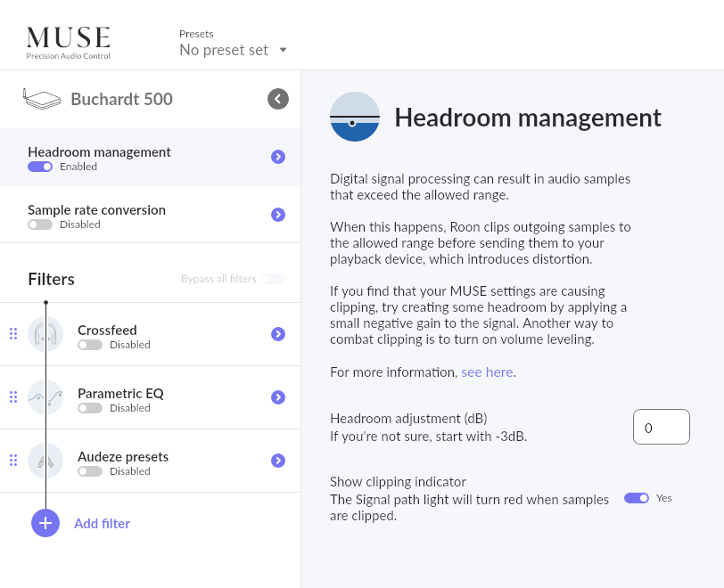The width and height of the screenshot is (724, 588).
Task: Collapse the panel with back chevron
Action: pos(278,99)
